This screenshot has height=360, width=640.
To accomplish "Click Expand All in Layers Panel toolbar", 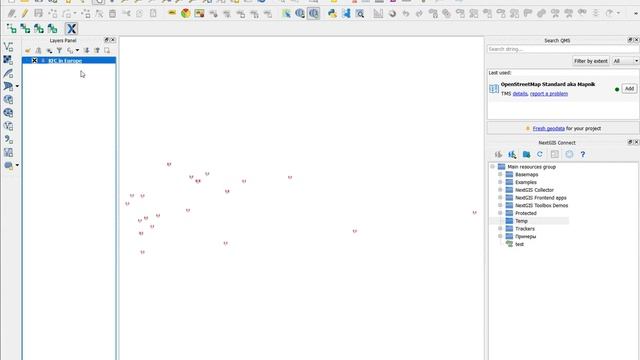I will click(87, 51).
